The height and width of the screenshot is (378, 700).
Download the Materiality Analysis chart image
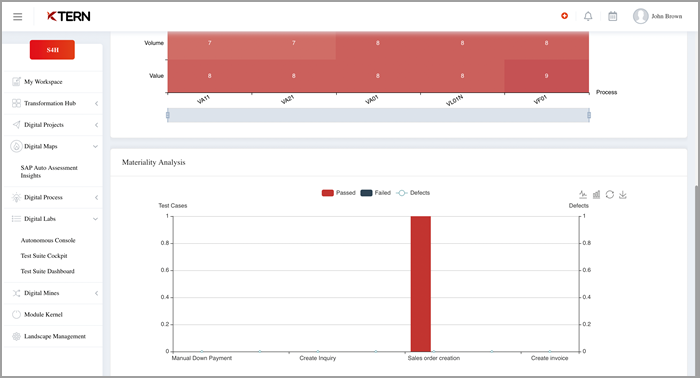tap(623, 195)
